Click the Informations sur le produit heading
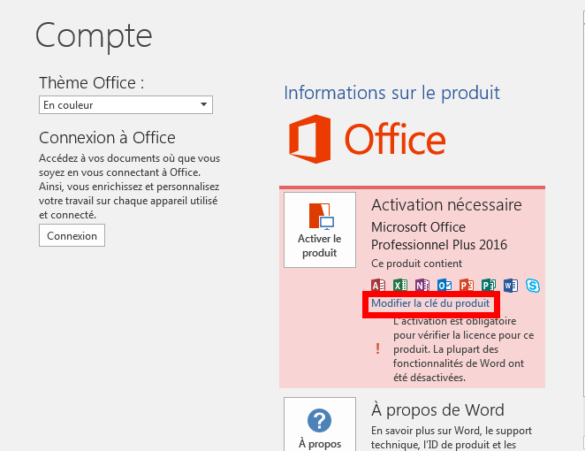Viewport: 585px width, 451px height. click(392, 93)
